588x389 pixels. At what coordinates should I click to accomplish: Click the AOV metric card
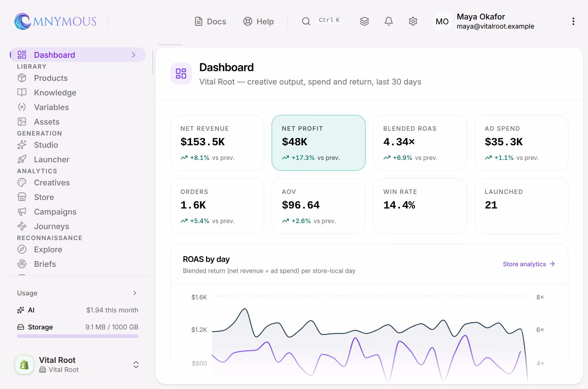point(319,206)
